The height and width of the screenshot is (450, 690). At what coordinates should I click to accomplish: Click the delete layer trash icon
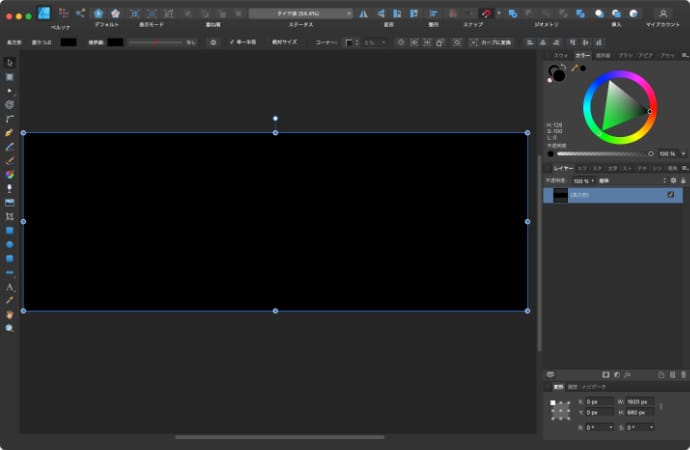pos(676,374)
